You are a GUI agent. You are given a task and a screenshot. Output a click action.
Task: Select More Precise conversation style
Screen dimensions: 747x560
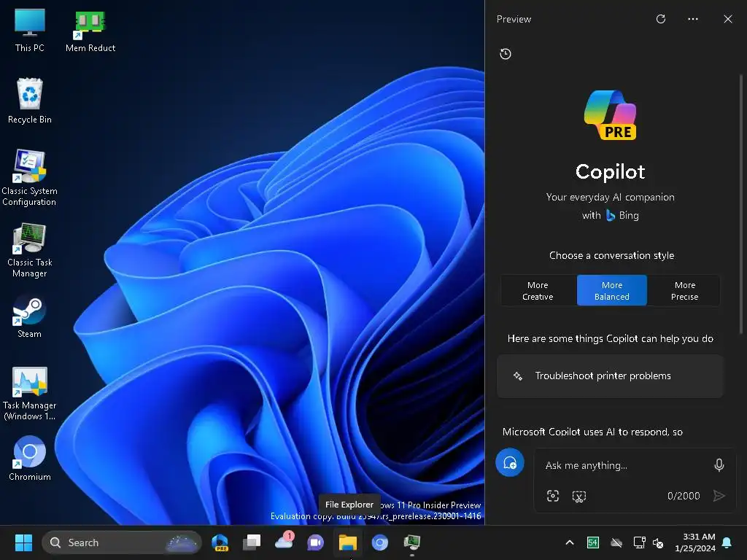tap(684, 290)
